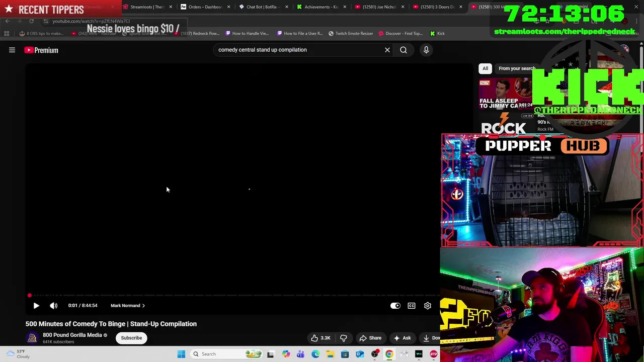Toggle the autoplay switch
Image resolution: width=644 pixels, height=362 pixels.
tap(395, 305)
